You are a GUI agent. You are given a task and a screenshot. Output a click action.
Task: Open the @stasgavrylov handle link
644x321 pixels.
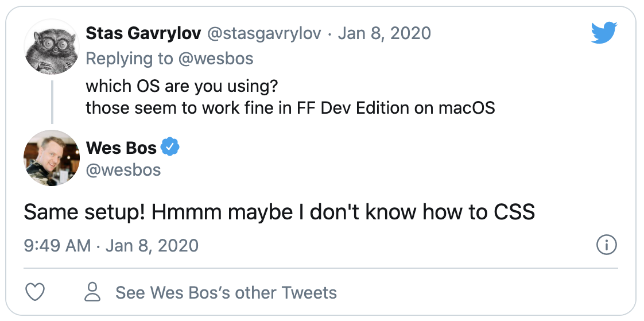[x=263, y=33]
